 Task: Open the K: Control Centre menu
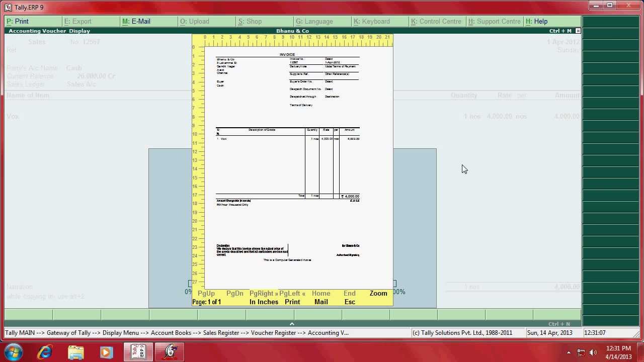pos(436,22)
